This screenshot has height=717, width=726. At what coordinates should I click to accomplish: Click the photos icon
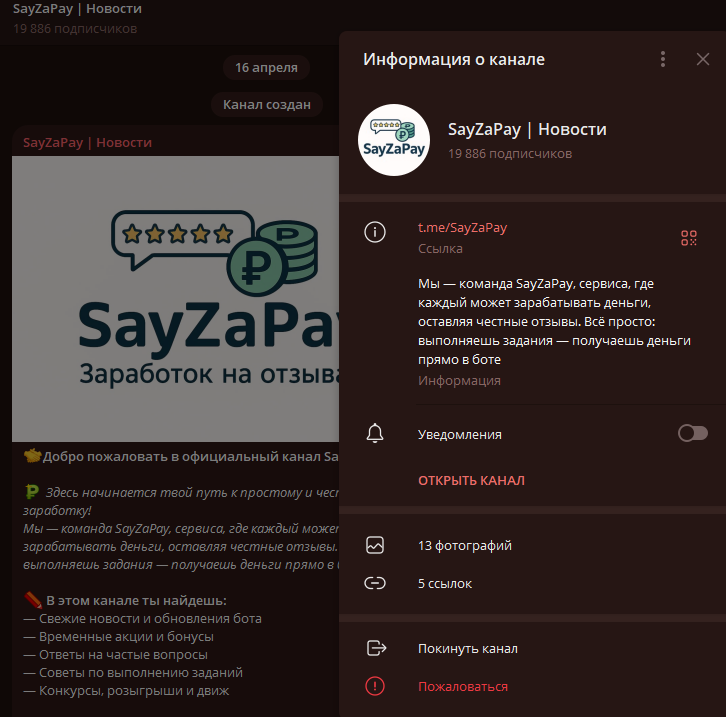pyautogui.click(x=375, y=545)
